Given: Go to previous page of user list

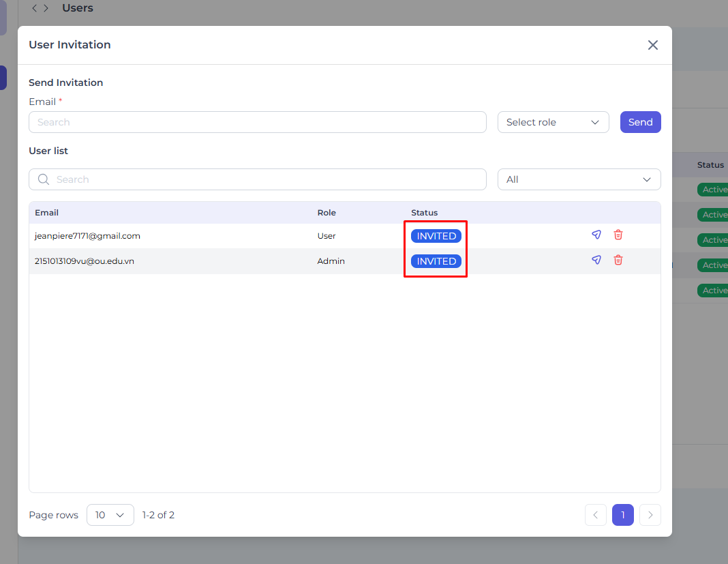Looking at the screenshot, I should point(596,515).
